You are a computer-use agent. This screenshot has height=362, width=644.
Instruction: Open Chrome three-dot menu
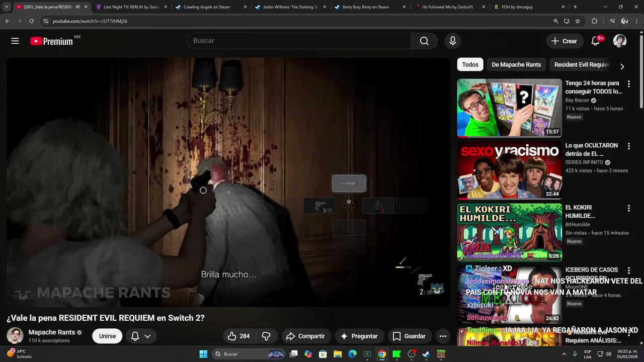click(636, 21)
